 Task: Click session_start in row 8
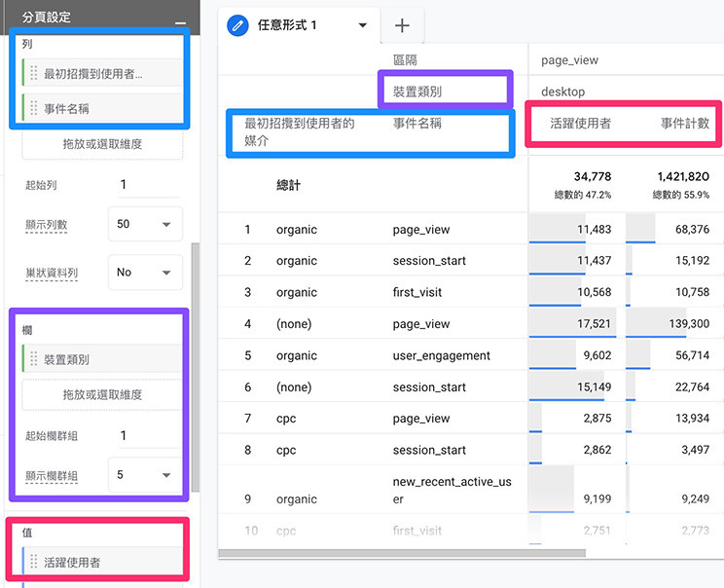pyautogui.click(x=429, y=450)
